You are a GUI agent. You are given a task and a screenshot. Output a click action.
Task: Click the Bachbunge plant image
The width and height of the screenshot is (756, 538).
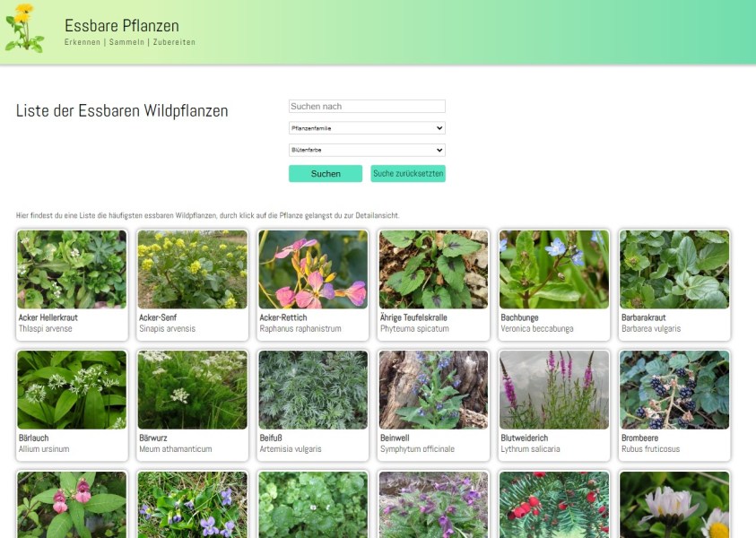click(554, 270)
